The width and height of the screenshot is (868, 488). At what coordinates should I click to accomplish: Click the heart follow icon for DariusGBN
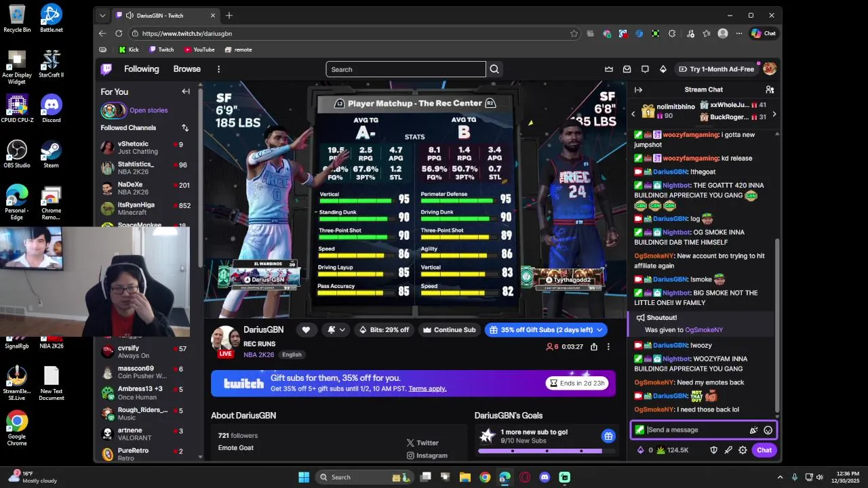point(306,330)
